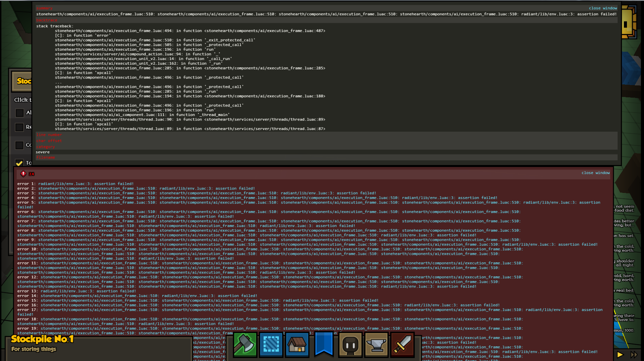Tick the stockpile checkbox beside 'Al'
The width and height of the screenshot is (644, 361).
click(x=19, y=113)
